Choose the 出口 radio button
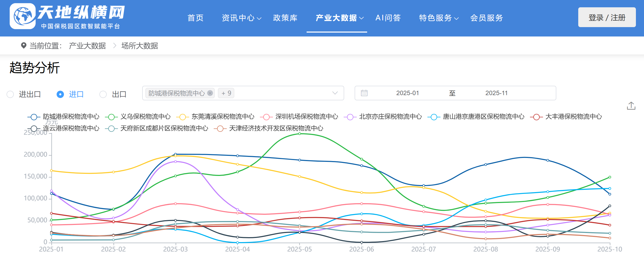 tap(103, 94)
